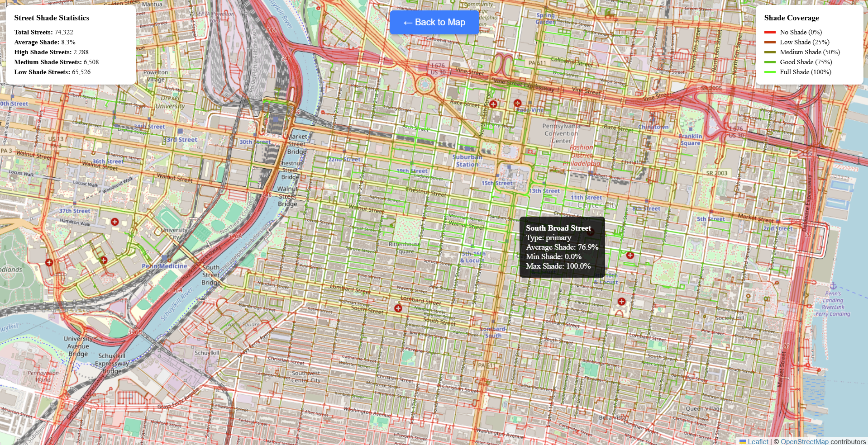The image size is (868, 445).
Task: Click the Drexel University map label
Action: point(170,102)
